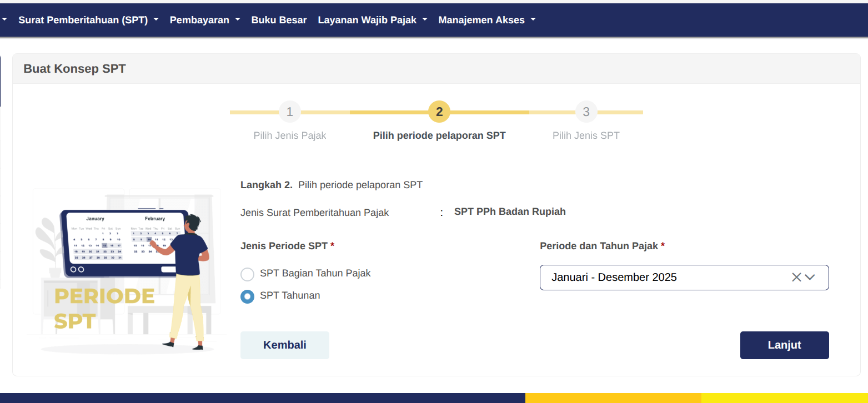Clear the selected period using the X icon
This screenshot has height=403, width=868.
point(796,277)
